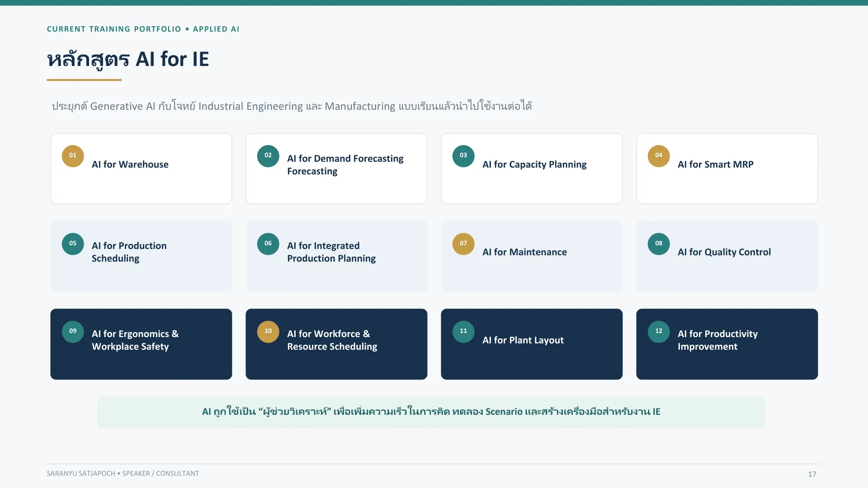Click the gold 04 number badge
Viewport: 868px width, 488px height.
(659, 156)
